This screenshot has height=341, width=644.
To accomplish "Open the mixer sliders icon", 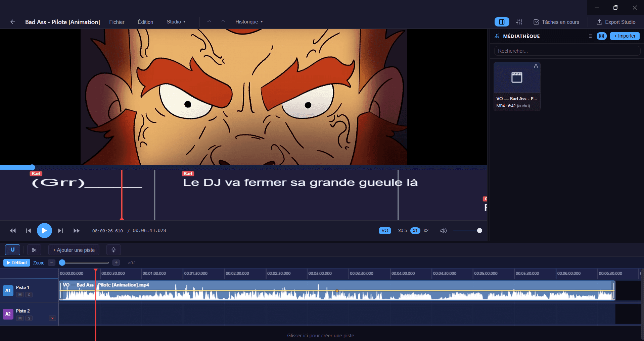I will [x=519, y=22].
